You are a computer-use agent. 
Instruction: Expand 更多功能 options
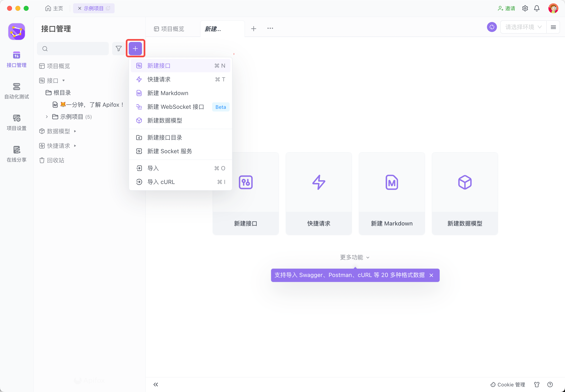point(355,257)
